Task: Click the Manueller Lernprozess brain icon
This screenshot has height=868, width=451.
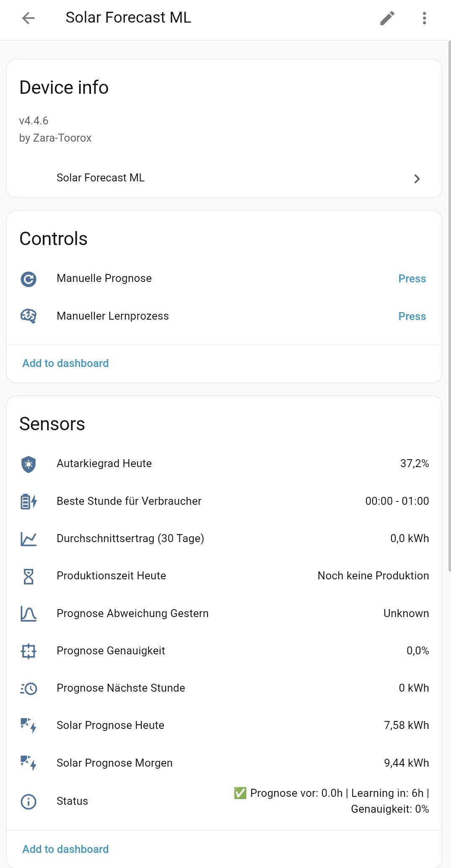Action: click(x=29, y=316)
